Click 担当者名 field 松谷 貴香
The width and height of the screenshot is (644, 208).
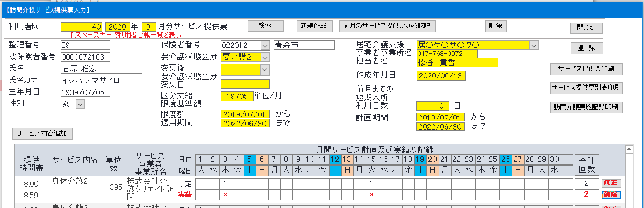coord(457,62)
